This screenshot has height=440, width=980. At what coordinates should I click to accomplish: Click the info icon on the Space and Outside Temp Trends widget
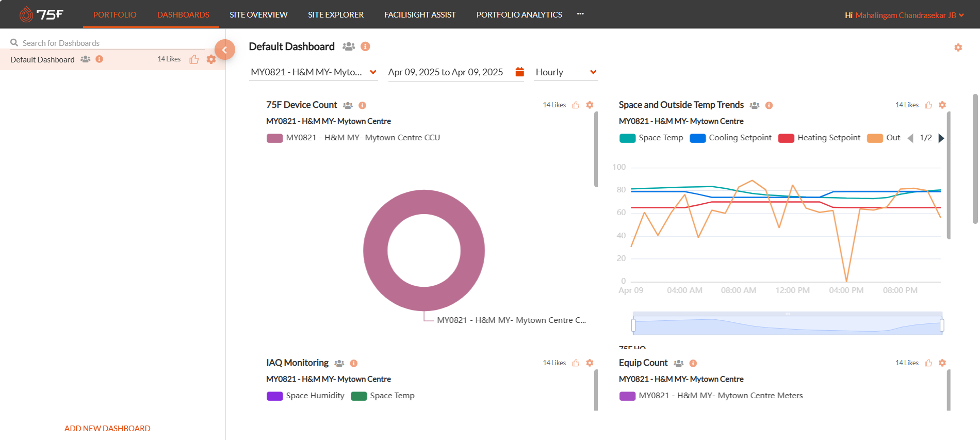click(769, 105)
